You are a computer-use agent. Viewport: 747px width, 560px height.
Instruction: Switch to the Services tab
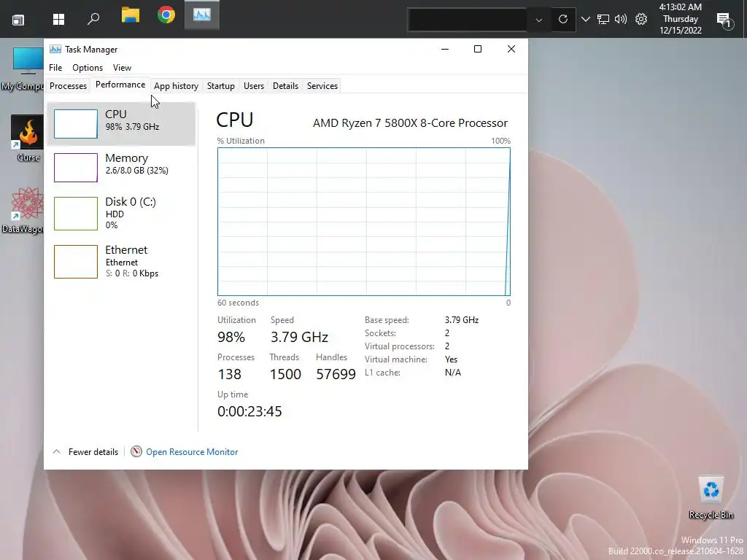(322, 86)
